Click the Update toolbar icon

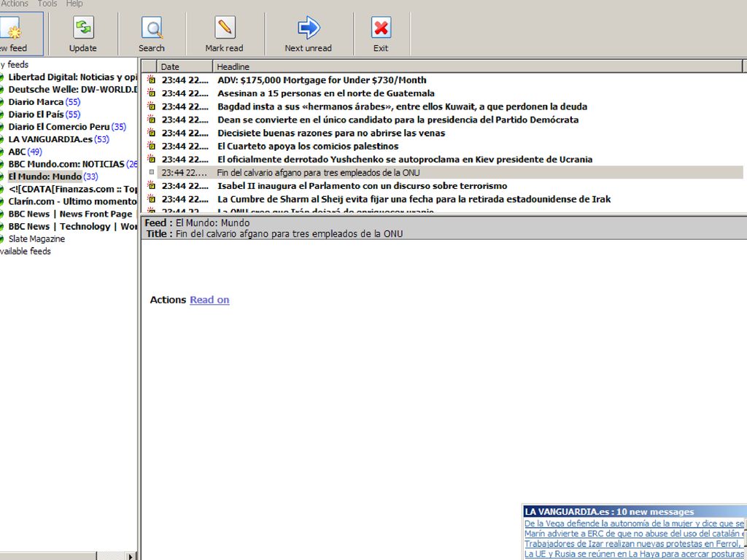83,27
